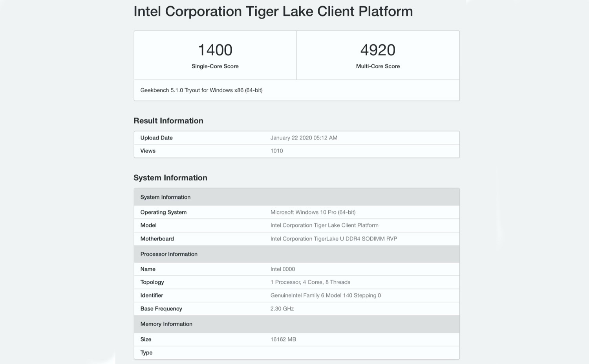Screen dimensions: 589x364
Task: Click the Multi-Core Score label
Action: click(378, 66)
